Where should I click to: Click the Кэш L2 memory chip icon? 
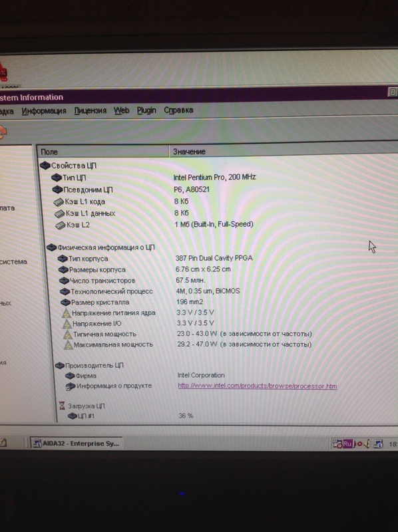point(61,225)
